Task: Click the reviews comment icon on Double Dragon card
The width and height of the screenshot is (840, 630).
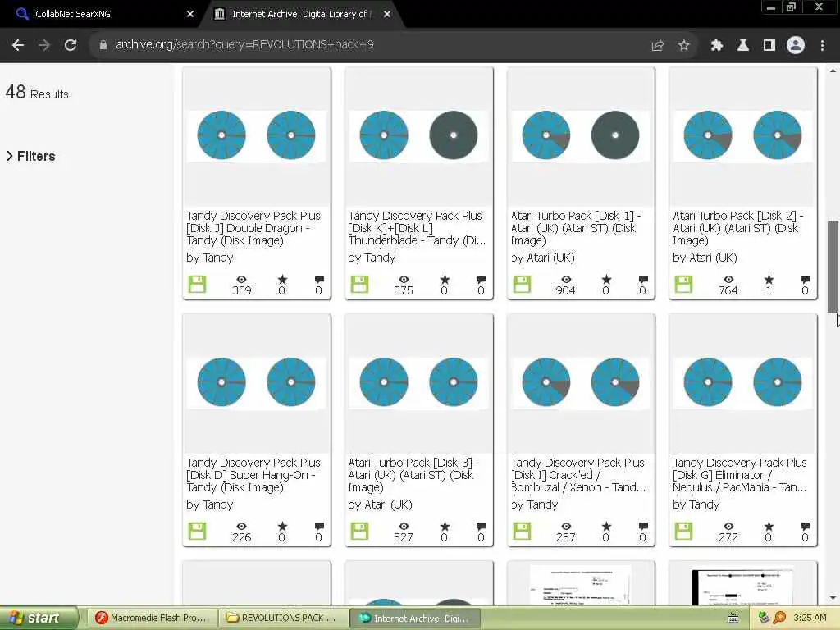Action: tap(319, 279)
